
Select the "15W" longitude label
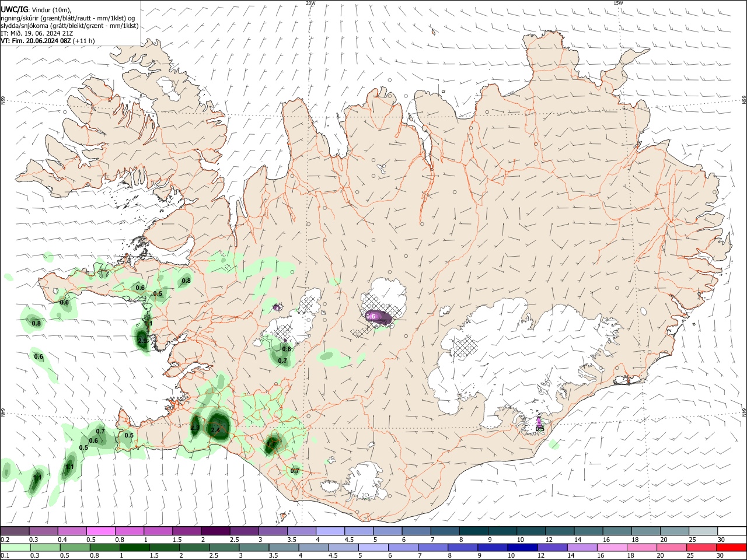[x=618, y=3]
